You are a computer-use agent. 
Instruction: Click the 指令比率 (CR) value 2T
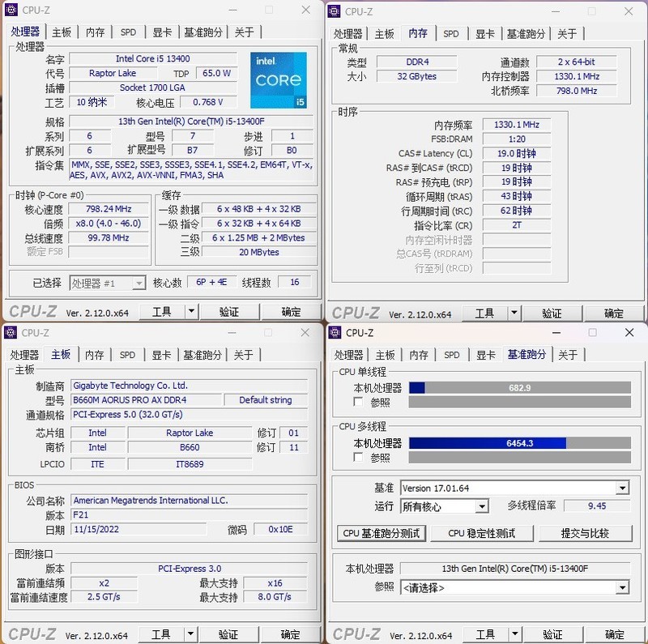click(x=517, y=225)
